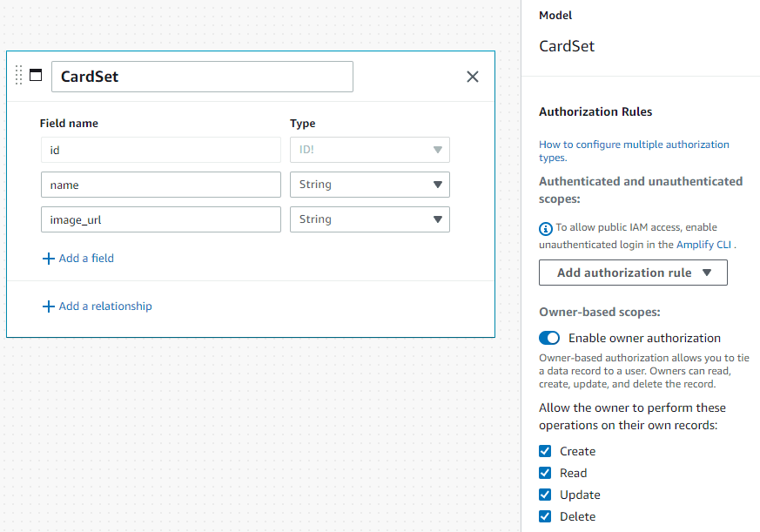Uncheck the Read permission checkbox
Viewport: 760px width, 532px height.
click(545, 473)
